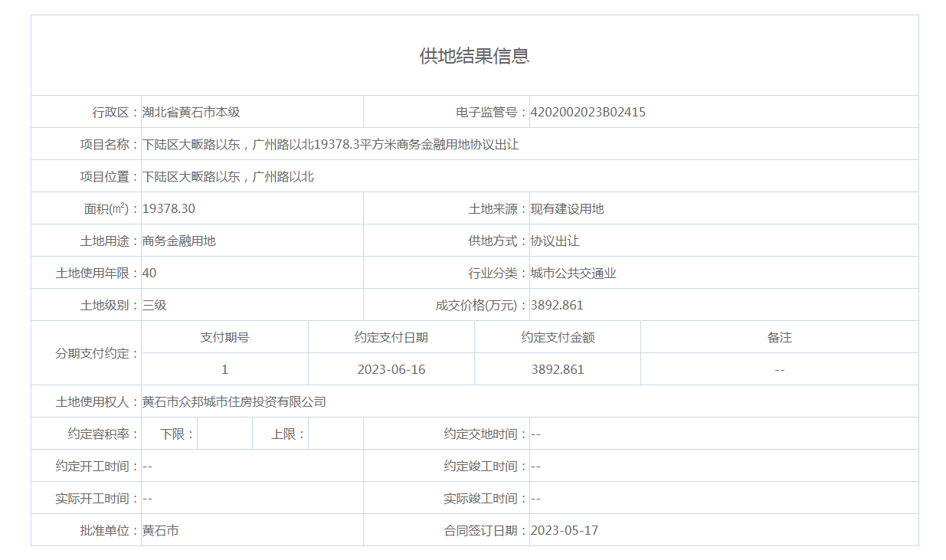This screenshot has height=560, width=946.
Task: Click the 约定支付日期 column header
Action: 391,337
